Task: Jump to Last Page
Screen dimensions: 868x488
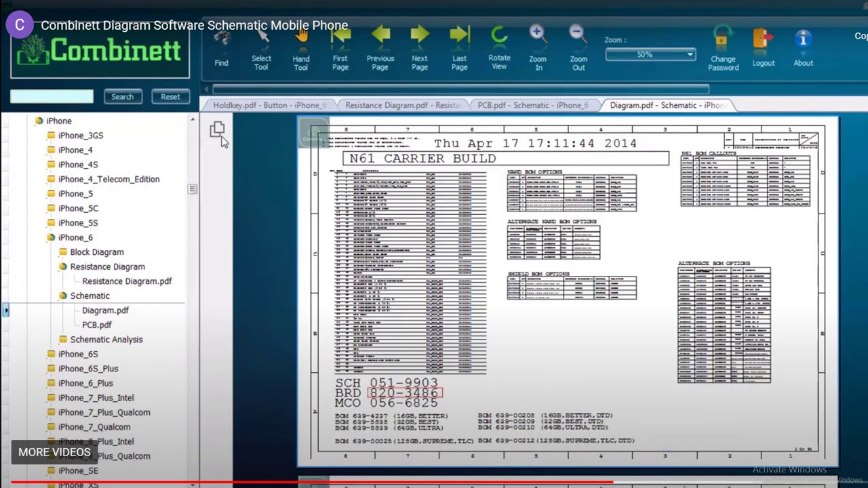Action: (x=460, y=49)
